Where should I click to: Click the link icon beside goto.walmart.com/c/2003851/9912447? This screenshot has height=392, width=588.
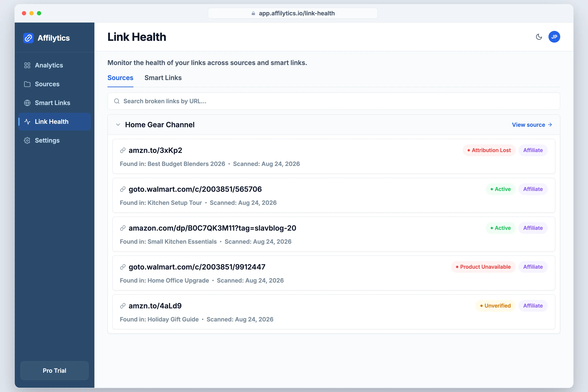click(122, 267)
